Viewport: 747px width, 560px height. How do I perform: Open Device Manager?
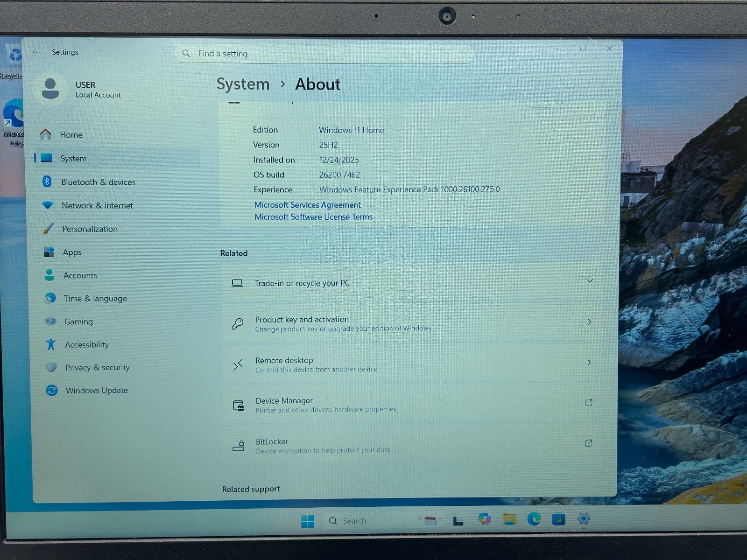tap(413, 405)
